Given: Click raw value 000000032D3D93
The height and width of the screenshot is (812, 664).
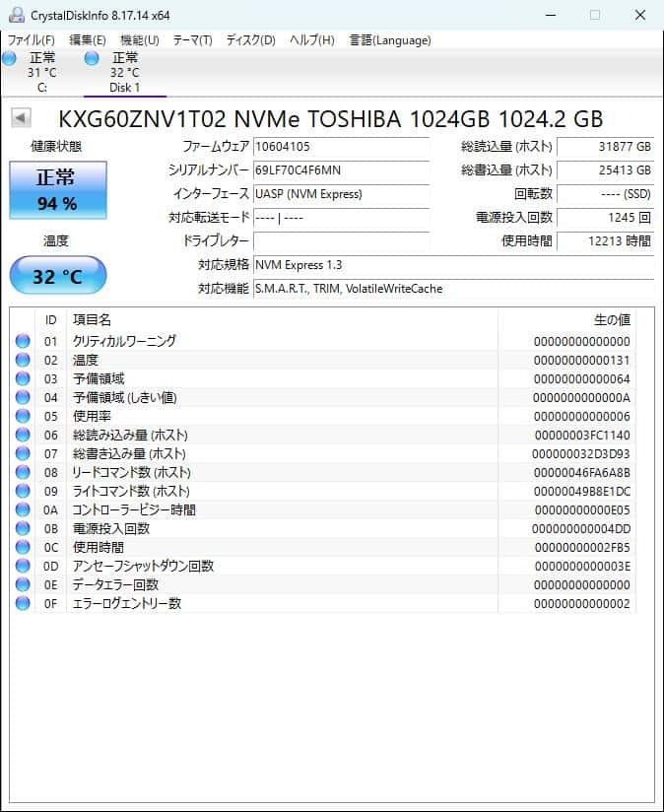Looking at the screenshot, I should point(580,454).
